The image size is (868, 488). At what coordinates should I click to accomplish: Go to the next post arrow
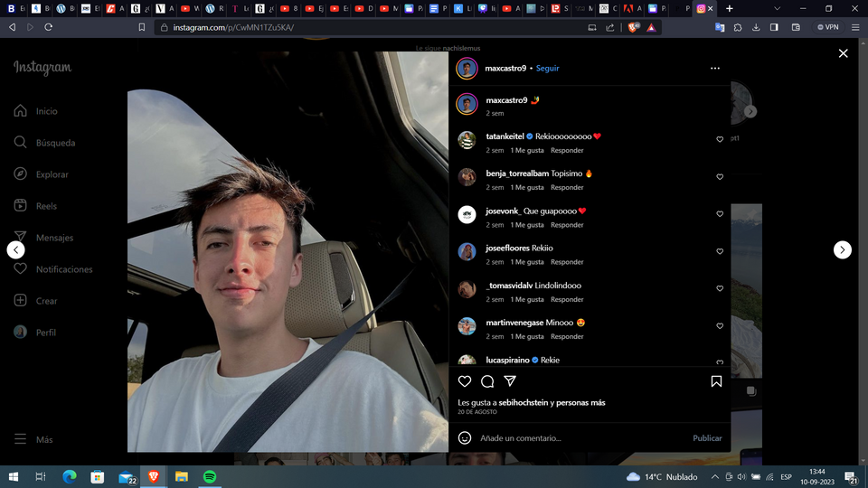click(842, 249)
